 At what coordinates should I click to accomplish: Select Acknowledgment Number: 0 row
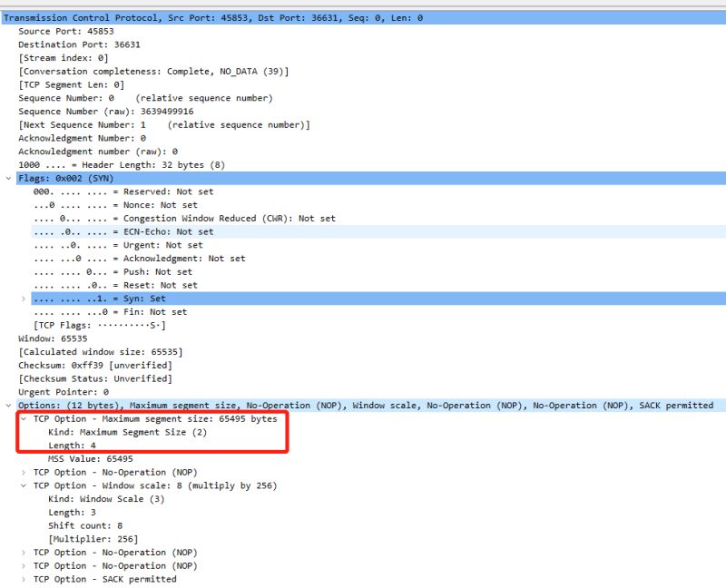[82, 139]
